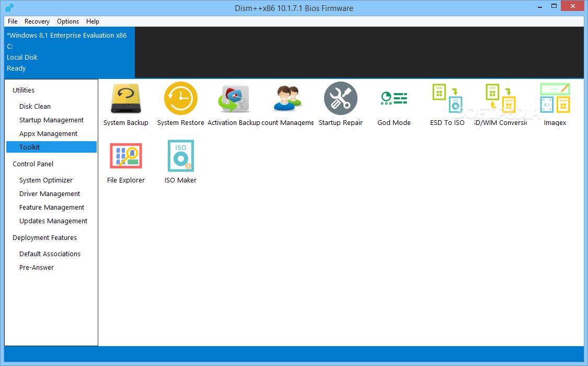Click the Dism++ gear icon in title bar

(9, 7)
